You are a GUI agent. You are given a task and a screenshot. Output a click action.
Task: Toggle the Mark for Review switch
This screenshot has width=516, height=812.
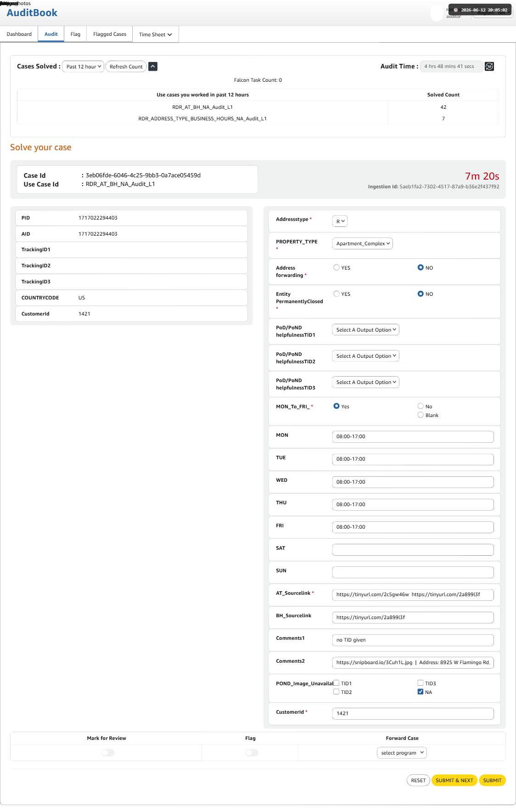[x=108, y=753]
